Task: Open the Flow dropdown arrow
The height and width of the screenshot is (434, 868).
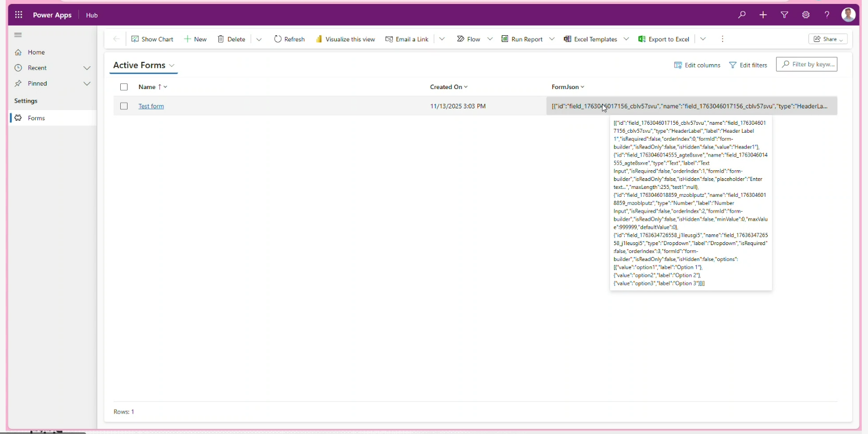Action: (x=489, y=39)
